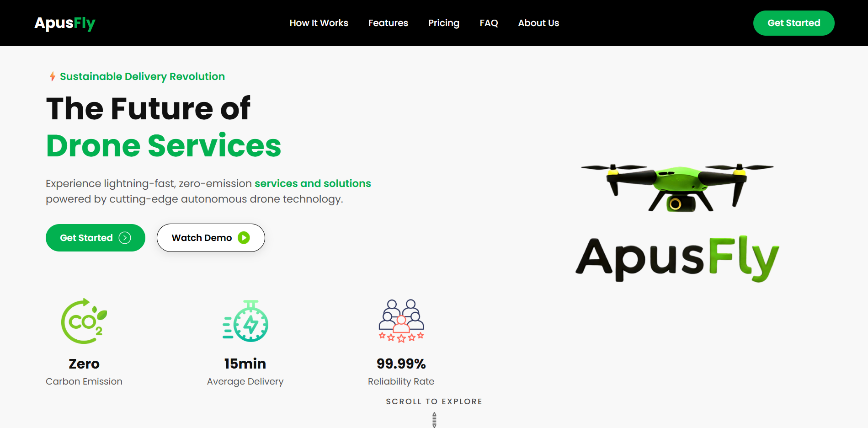
Task: Navigate to the Features section
Action: tap(388, 22)
